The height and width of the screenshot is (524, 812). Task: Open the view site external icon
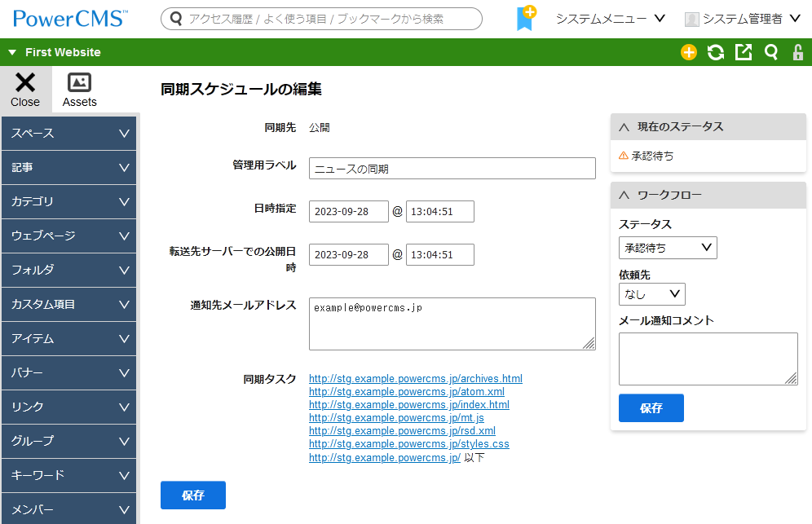coord(744,52)
